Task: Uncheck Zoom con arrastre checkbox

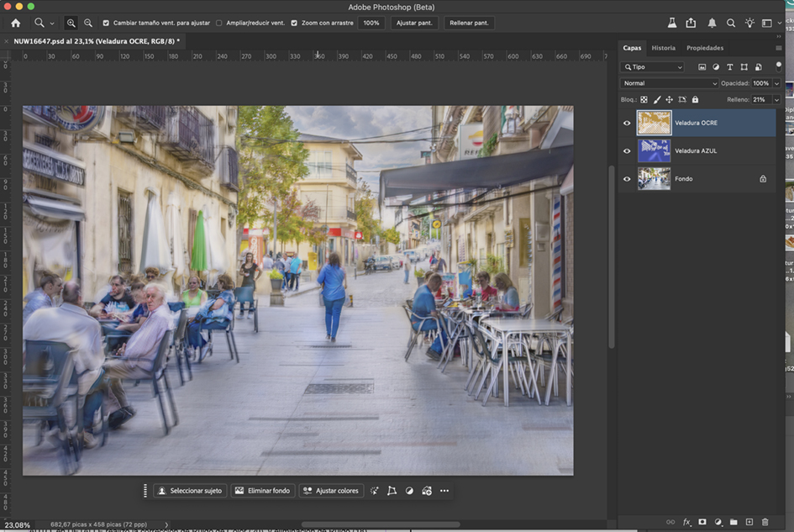Action: point(294,23)
